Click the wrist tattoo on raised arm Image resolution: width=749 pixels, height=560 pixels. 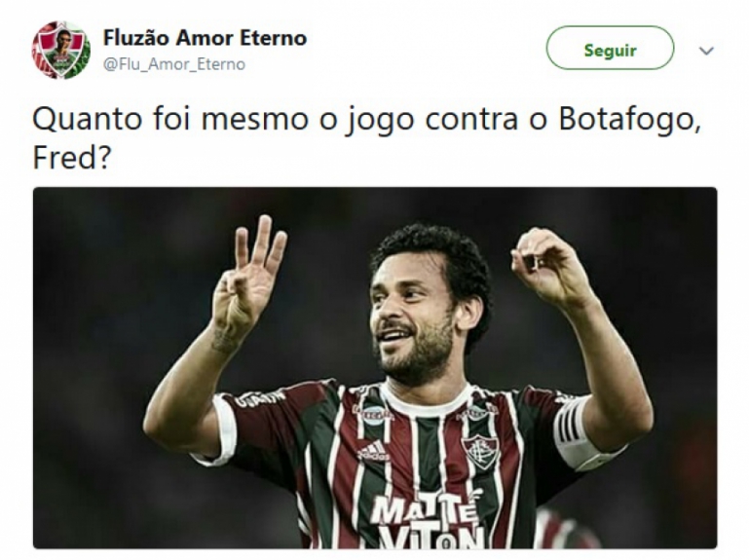(x=227, y=338)
